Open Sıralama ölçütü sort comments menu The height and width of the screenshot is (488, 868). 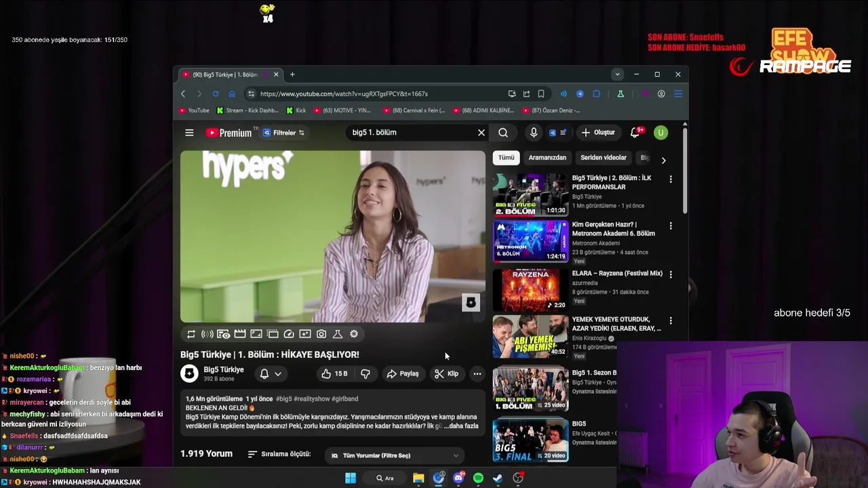[x=279, y=454]
